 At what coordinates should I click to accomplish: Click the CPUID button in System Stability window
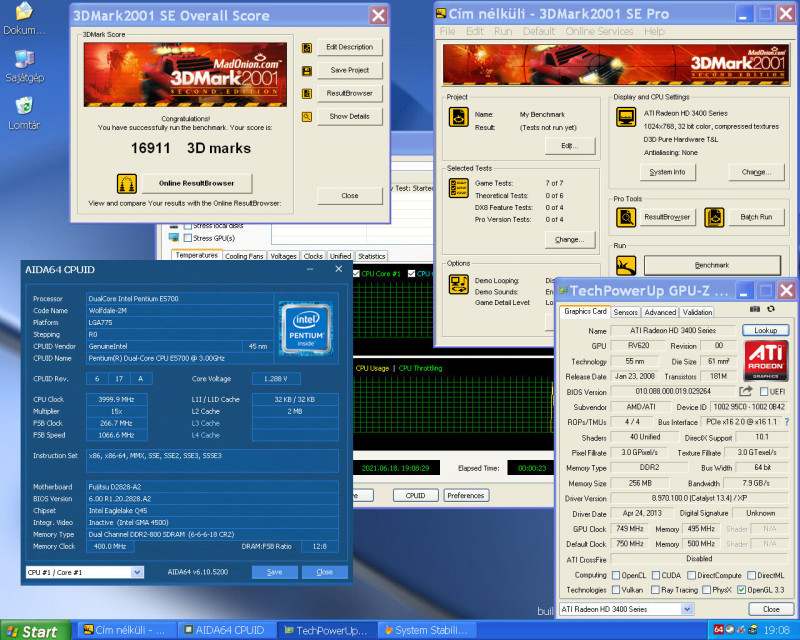pos(415,495)
